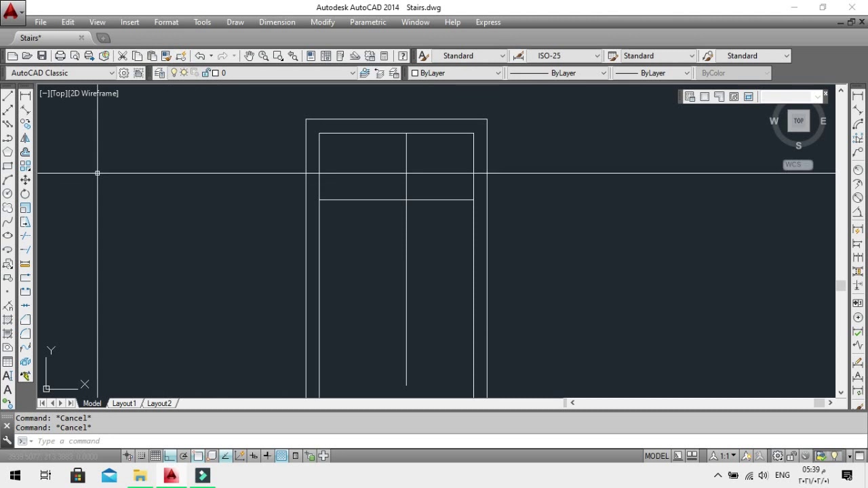The width and height of the screenshot is (868, 488).
Task: Click the vertical scrollbar down arrow
Action: point(841,392)
